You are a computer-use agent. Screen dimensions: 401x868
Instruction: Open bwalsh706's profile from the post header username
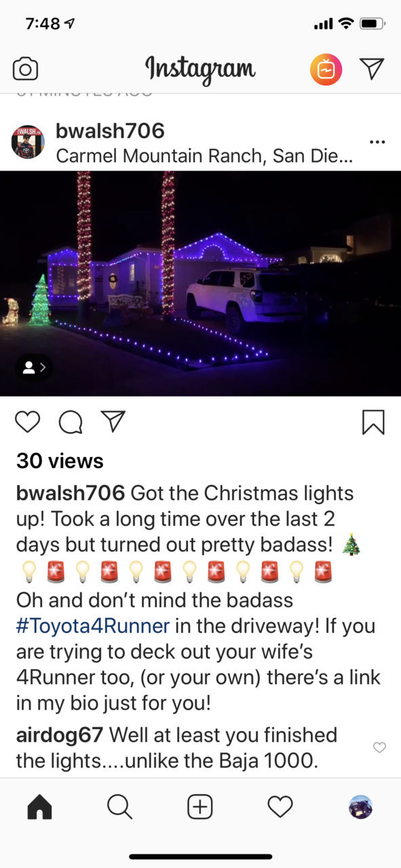tap(110, 131)
